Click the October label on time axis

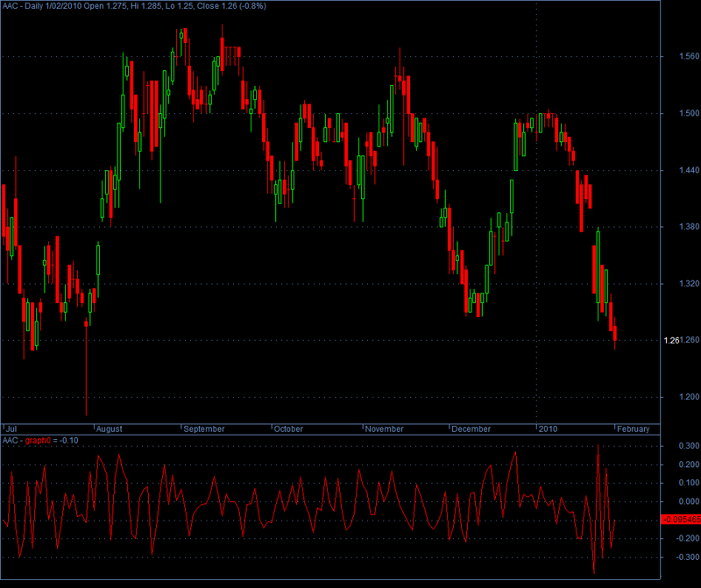[x=288, y=429]
